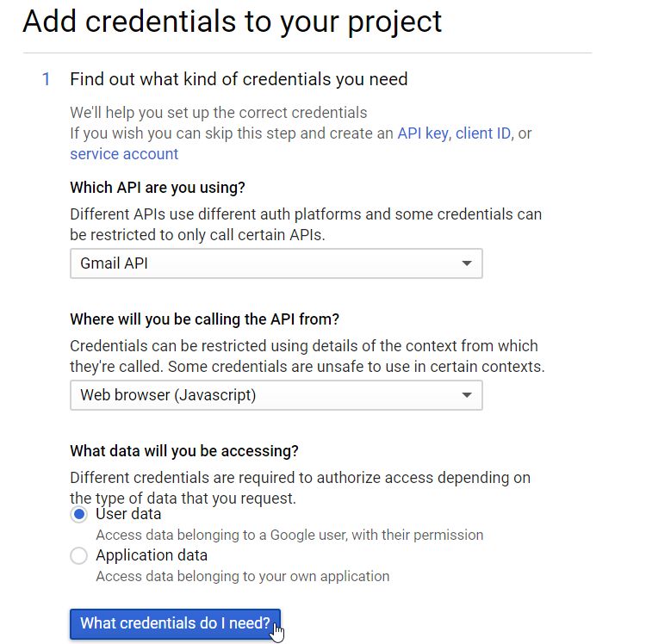Click the Which API are you using? label
The image size is (646, 644).
coord(158,188)
